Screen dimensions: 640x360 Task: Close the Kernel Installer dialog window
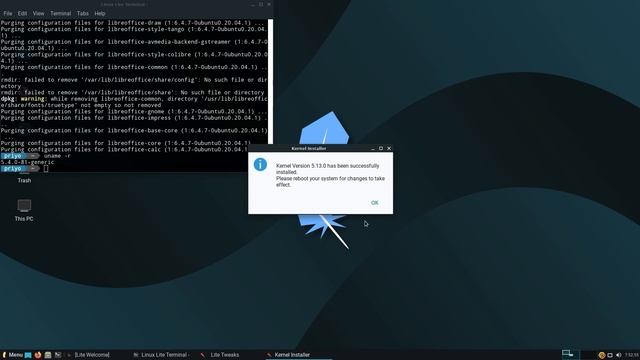(x=389, y=148)
